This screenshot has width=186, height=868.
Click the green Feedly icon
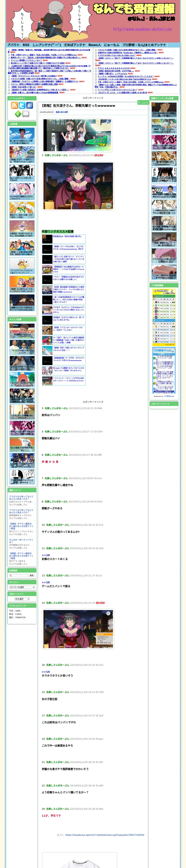tap(18, 114)
